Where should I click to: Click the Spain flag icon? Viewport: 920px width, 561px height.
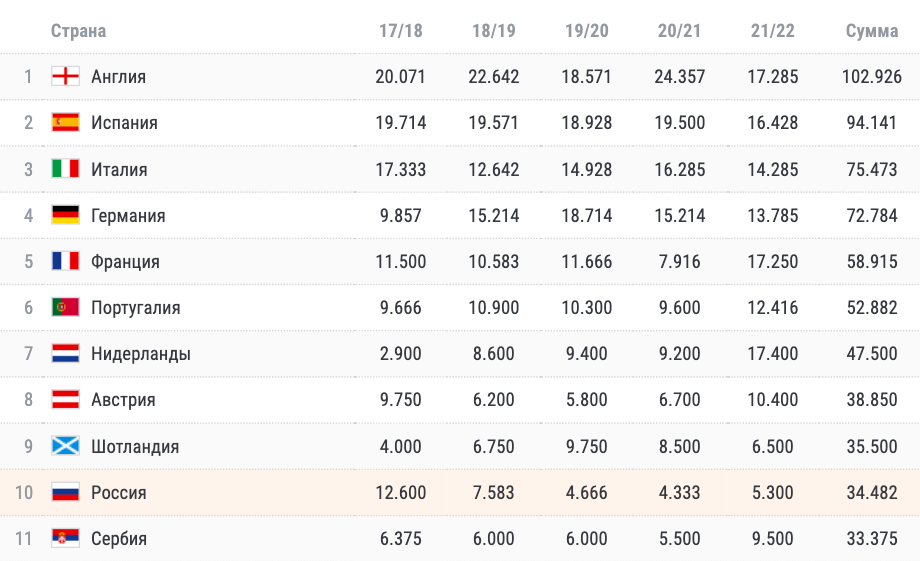65,123
